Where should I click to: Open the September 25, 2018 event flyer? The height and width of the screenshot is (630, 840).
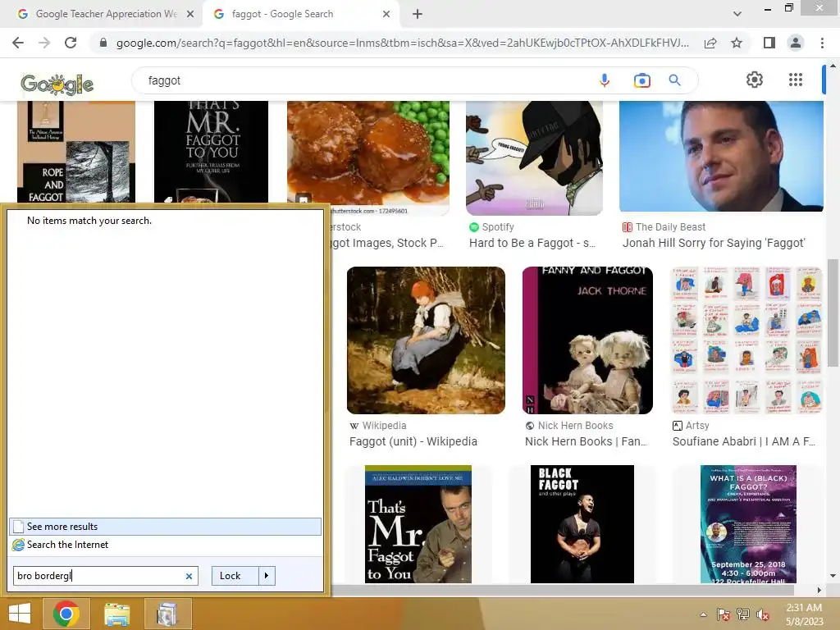748,524
